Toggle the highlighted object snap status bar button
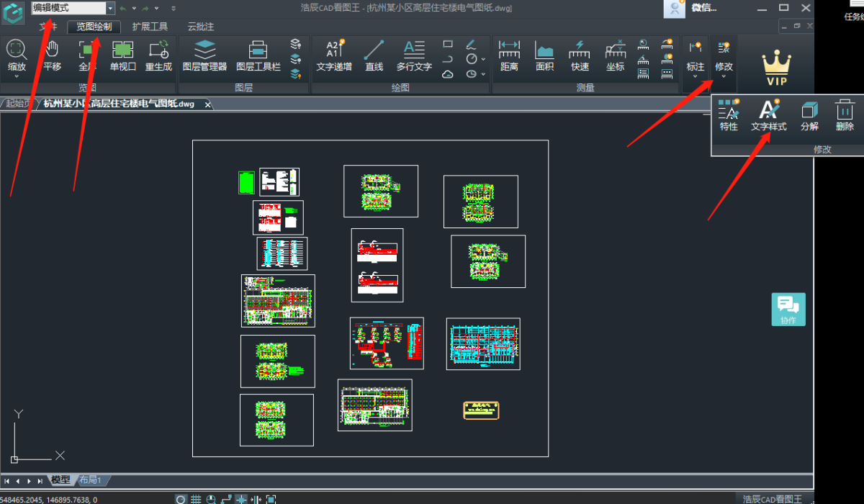 coord(241,499)
